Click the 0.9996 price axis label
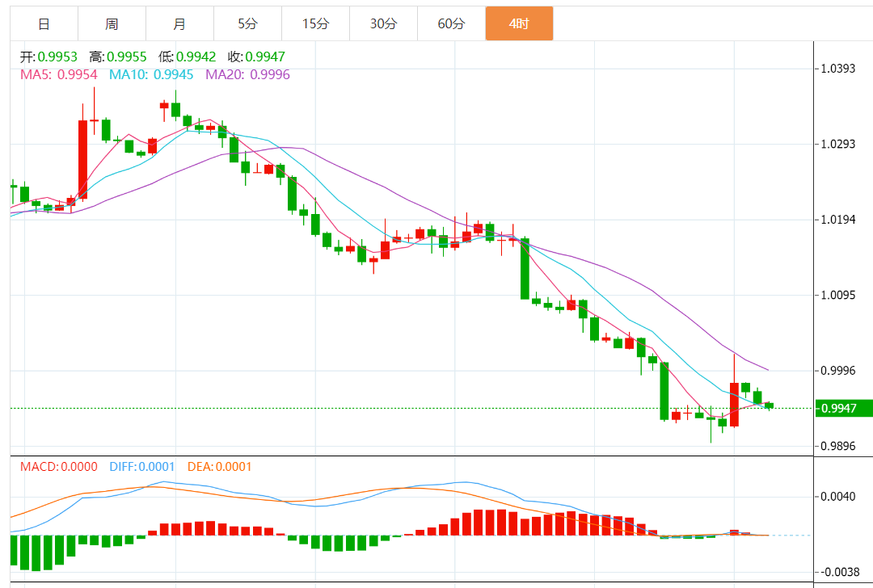The width and height of the screenshot is (873, 588). [838, 371]
